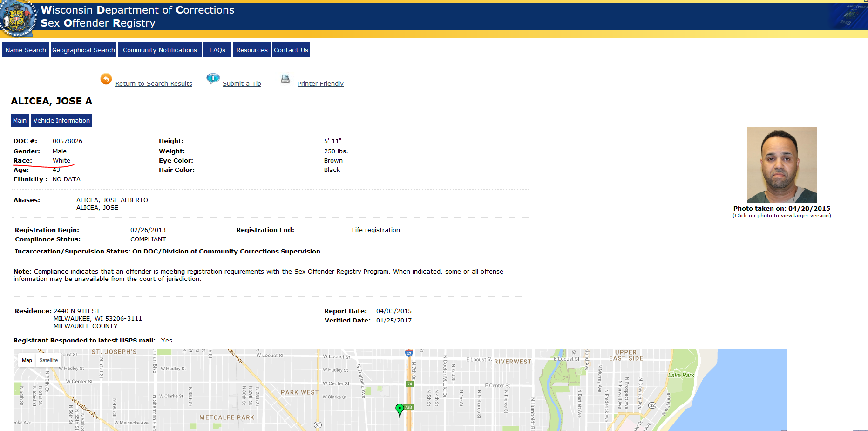The image size is (868, 431).
Task: Open the Contact Us page
Action: [291, 50]
